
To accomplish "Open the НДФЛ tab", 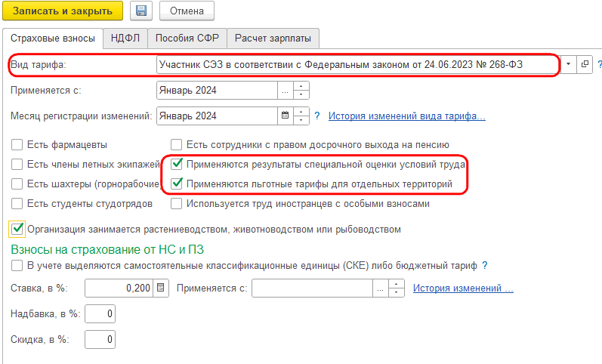I will click(x=125, y=38).
